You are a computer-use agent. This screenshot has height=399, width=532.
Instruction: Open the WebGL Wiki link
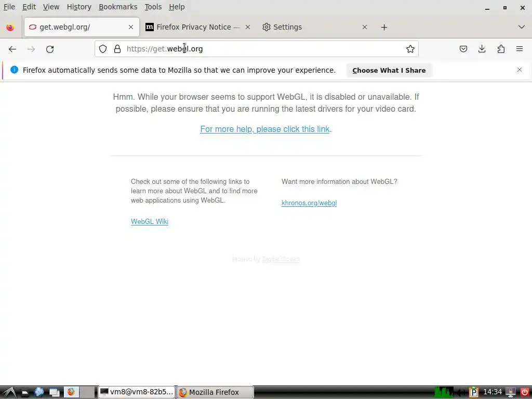click(x=150, y=221)
